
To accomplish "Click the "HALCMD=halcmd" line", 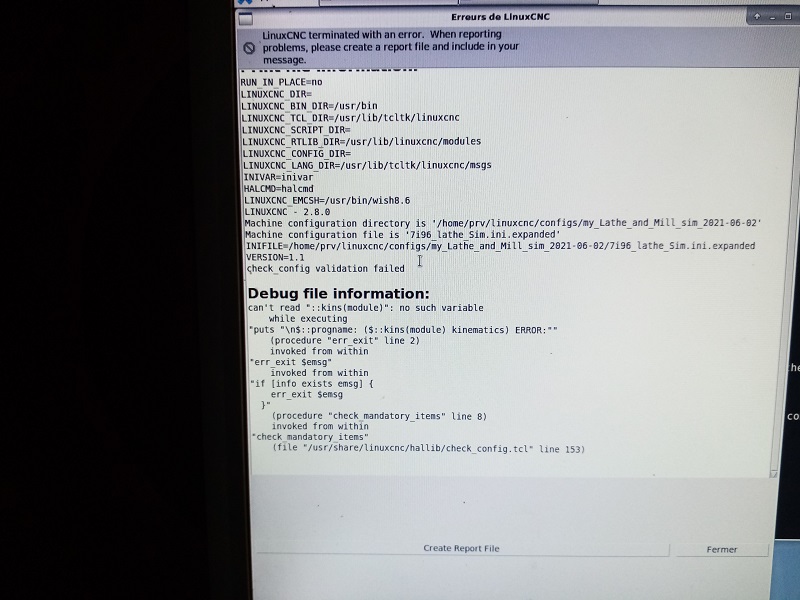I will (279, 189).
